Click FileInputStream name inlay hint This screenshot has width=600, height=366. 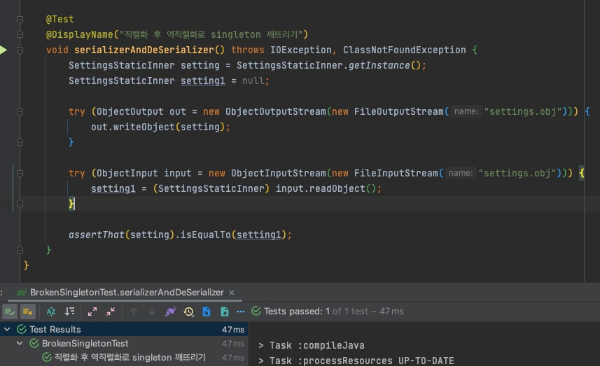[460, 173]
